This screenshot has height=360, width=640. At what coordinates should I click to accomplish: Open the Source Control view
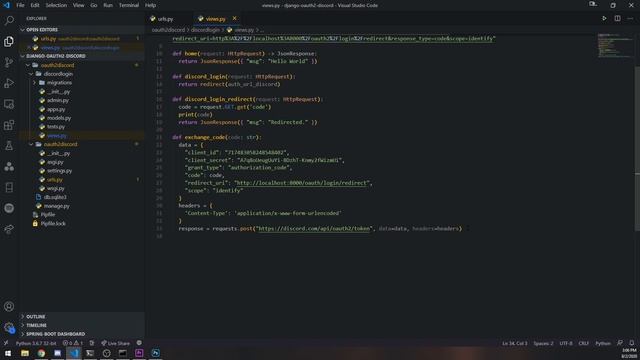point(9,62)
